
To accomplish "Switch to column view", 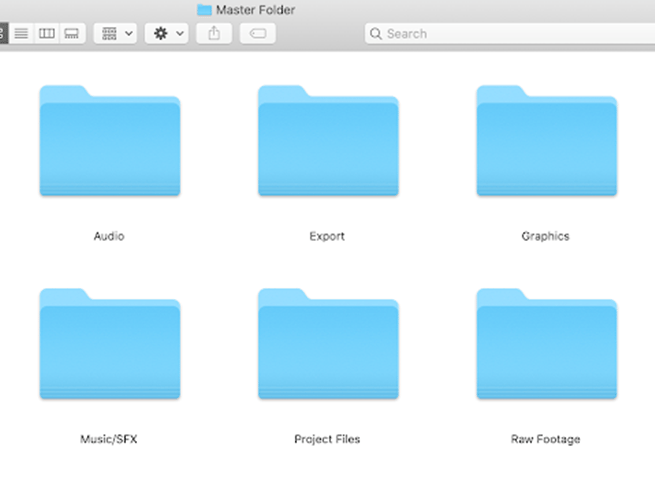I will point(46,33).
